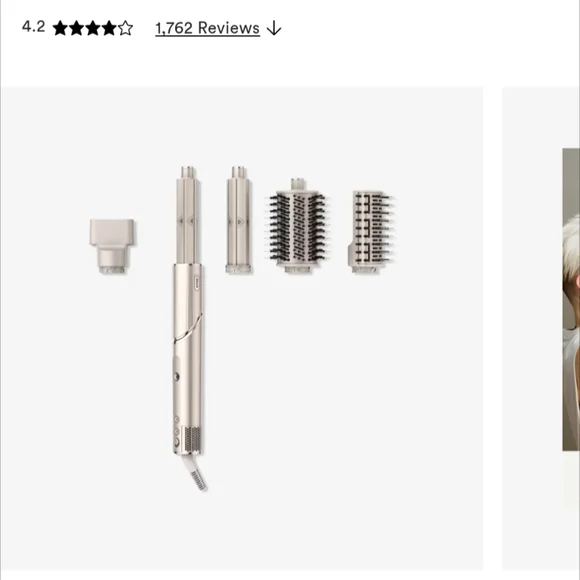Click the empty fifth rating star
Image resolution: width=580 pixels, height=580 pixels.
125,28
